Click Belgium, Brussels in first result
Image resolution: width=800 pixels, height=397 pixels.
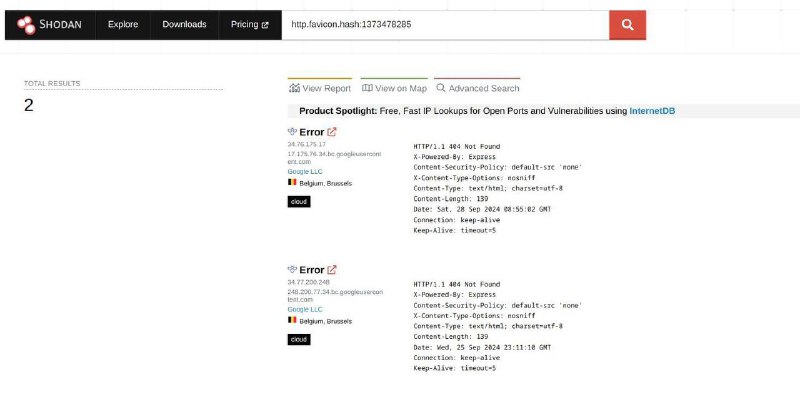(326, 183)
